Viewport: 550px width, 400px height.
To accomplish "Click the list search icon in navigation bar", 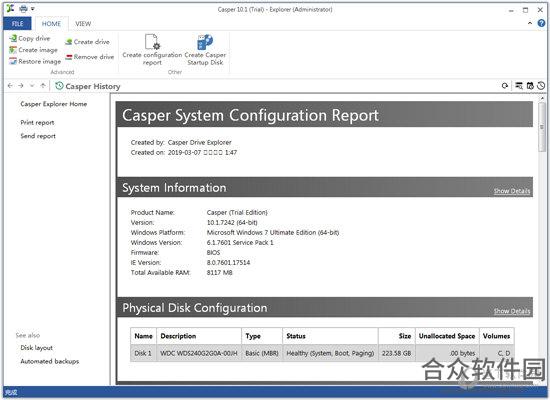I will pyautogui.click(x=519, y=86).
